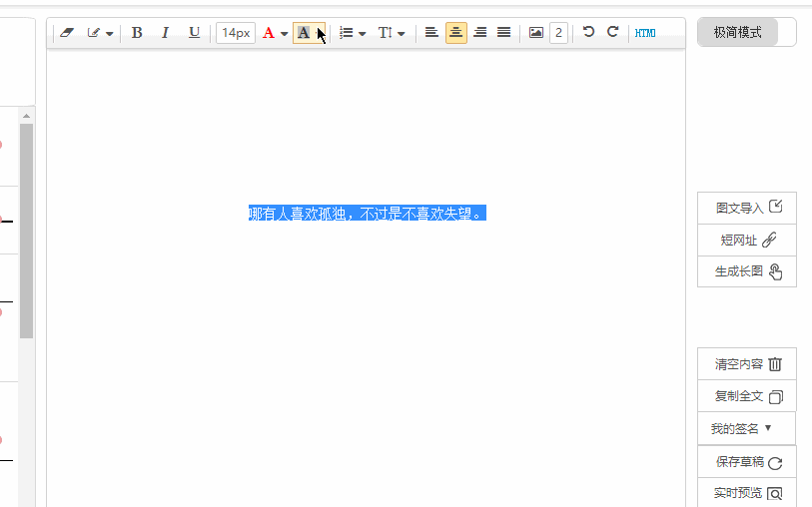Click the left panel scroll up arrow
Screen dimensions: 812x507
click(26, 116)
